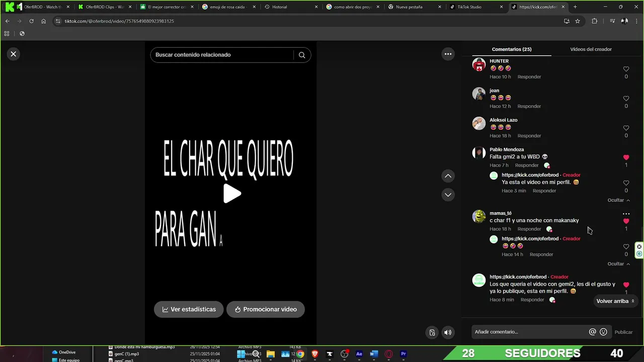
Task: Play the video with center play button
Action: pos(231,194)
